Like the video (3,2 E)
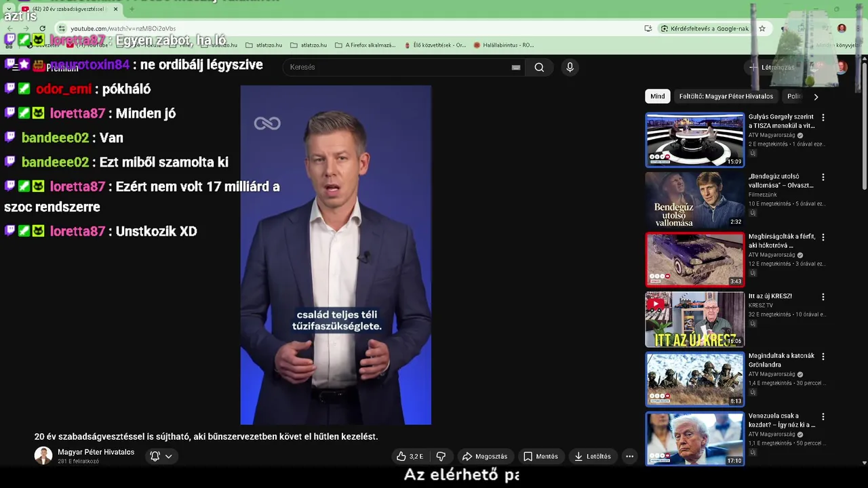This screenshot has width=868, height=488. click(410, 456)
